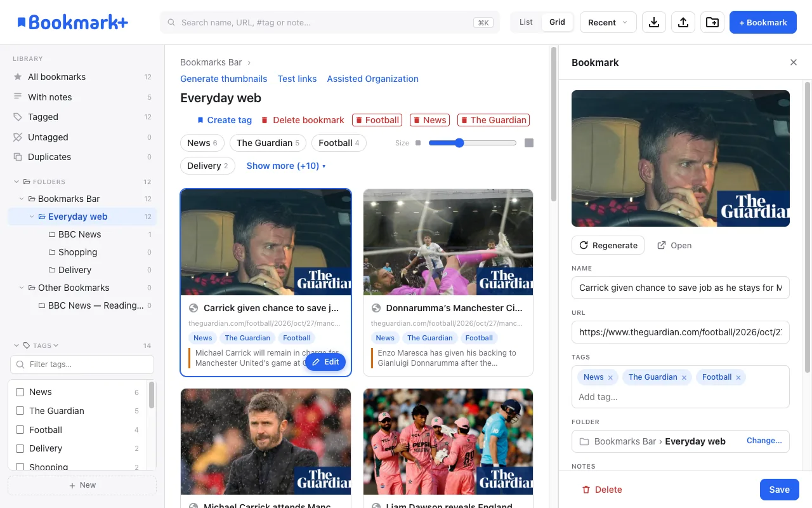The image size is (812, 508).
Task: Click the Add tag input field
Action: 680,397
